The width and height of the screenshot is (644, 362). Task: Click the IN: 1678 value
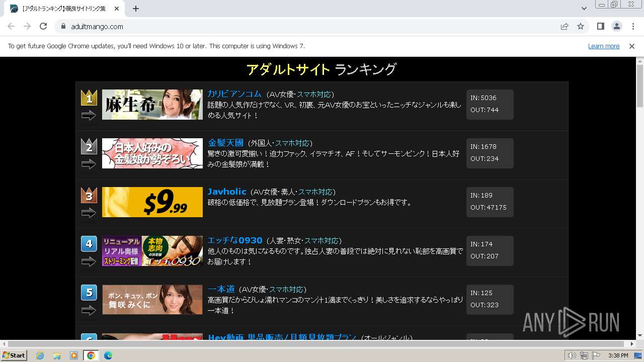coord(489,147)
